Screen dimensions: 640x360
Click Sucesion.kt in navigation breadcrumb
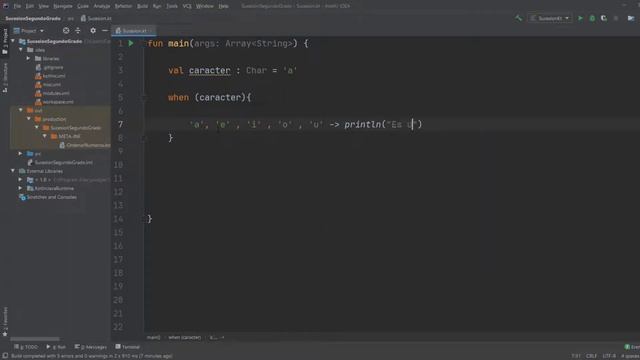[97, 18]
